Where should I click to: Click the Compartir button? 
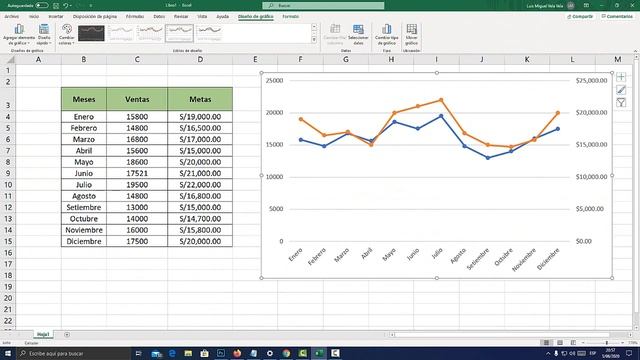(x=580, y=17)
